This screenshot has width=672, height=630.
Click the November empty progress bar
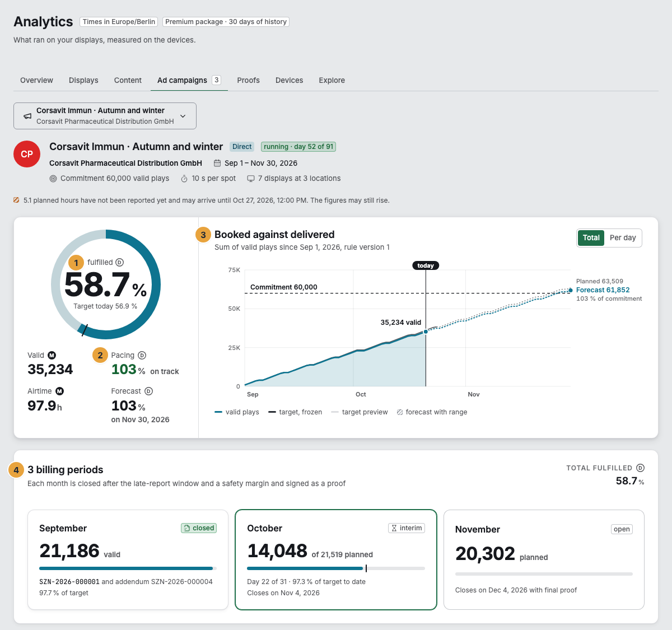point(544,574)
